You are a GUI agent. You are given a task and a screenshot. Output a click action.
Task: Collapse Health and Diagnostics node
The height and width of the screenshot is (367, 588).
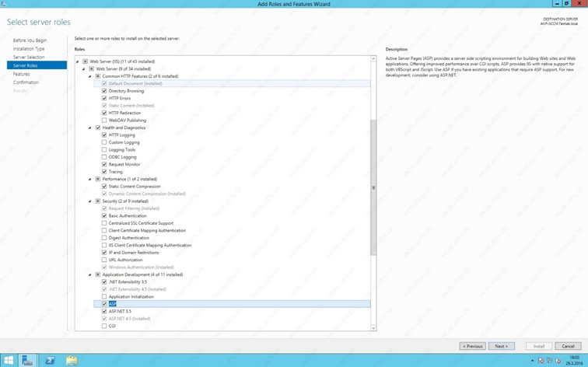(x=90, y=128)
